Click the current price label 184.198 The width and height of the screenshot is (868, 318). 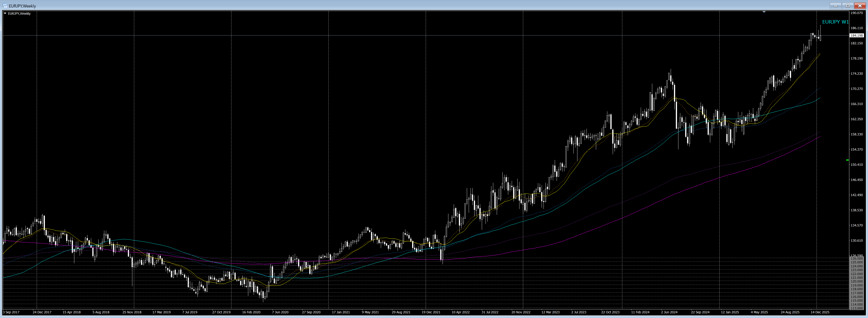point(856,35)
